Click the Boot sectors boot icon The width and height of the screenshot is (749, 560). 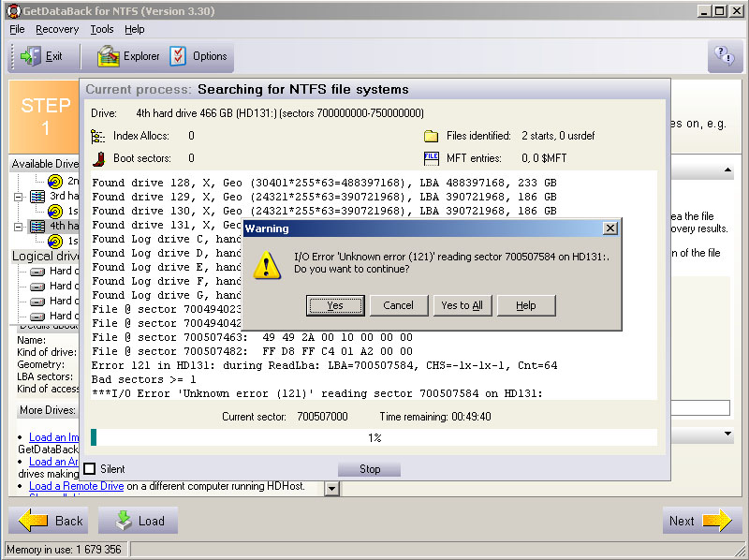(x=98, y=158)
